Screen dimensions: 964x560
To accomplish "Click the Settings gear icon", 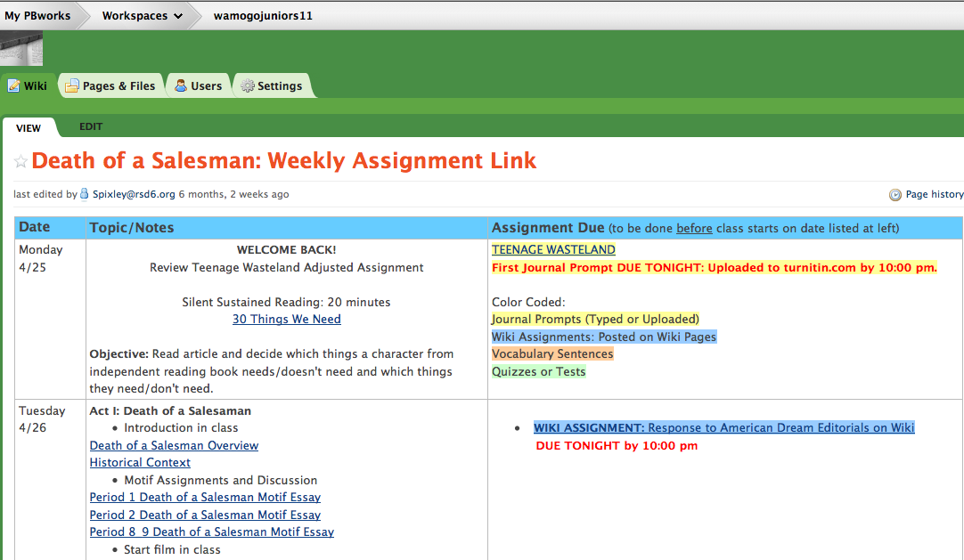I will 248,85.
